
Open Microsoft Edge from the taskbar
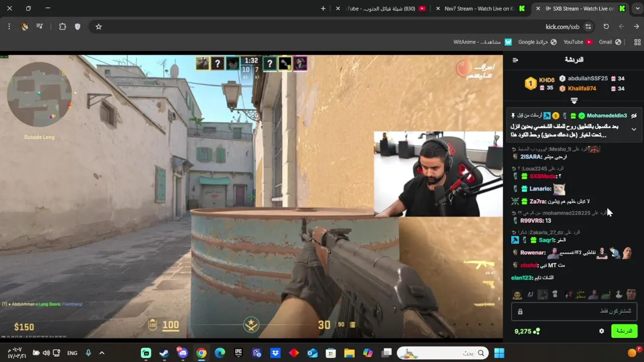[220, 353]
